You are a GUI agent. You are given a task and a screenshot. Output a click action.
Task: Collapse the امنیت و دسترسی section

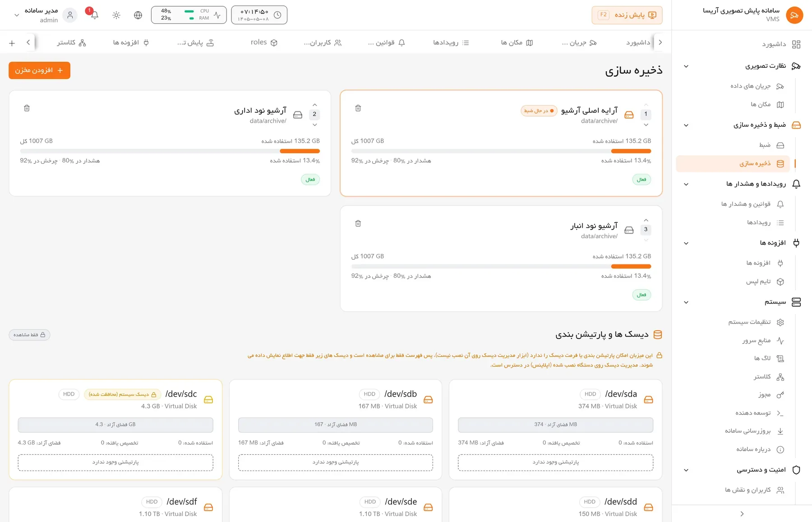point(686,470)
